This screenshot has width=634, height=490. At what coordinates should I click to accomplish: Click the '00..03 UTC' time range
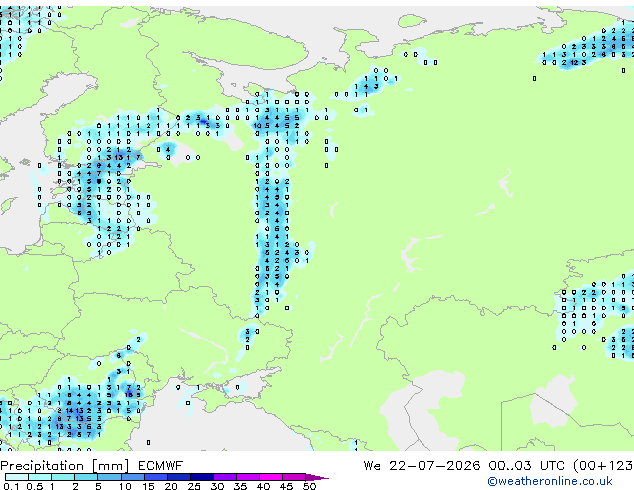(x=526, y=466)
